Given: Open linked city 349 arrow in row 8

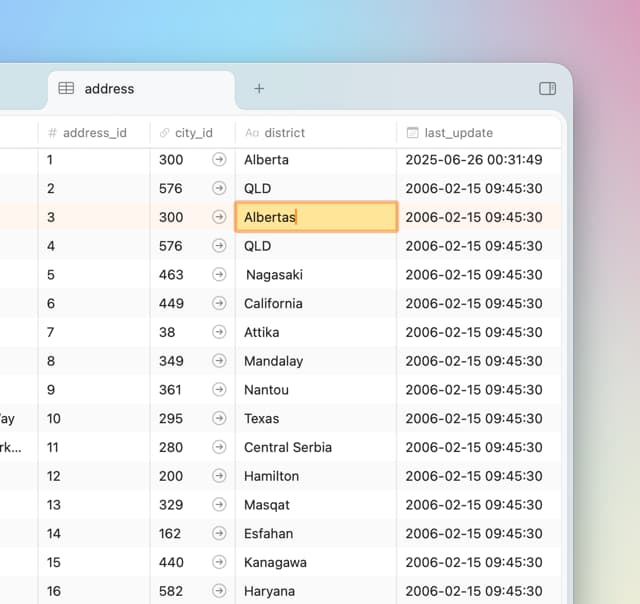Looking at the screenshot, I should (219, 361).
